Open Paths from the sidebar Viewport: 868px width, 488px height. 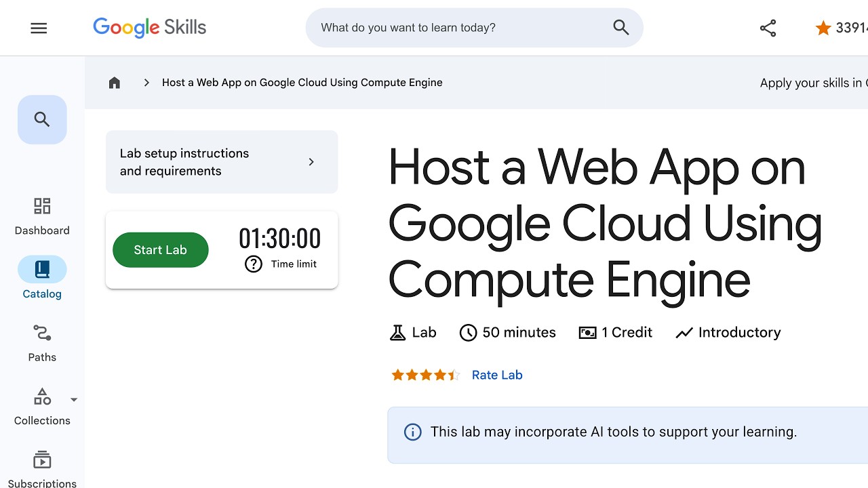click(42, 343)
